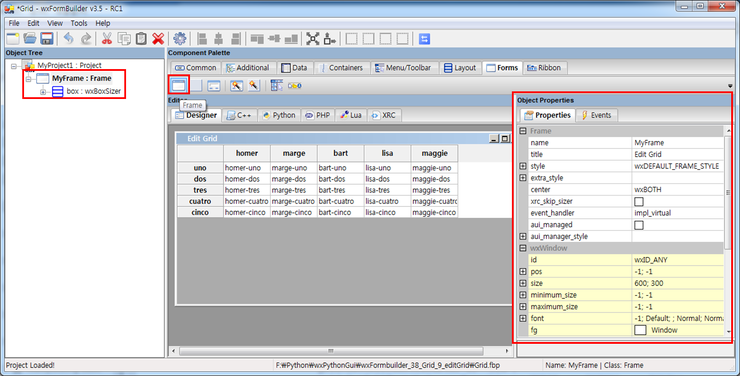Toggle the last border square icon in toolbar
The width and height of the screenshot is (740, 376).
tap(403, 39)
